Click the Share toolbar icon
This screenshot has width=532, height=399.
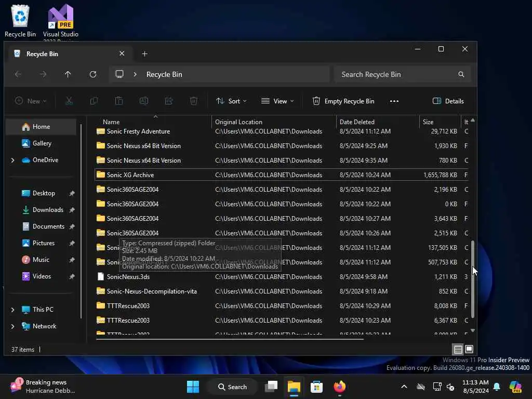point(169,101)
